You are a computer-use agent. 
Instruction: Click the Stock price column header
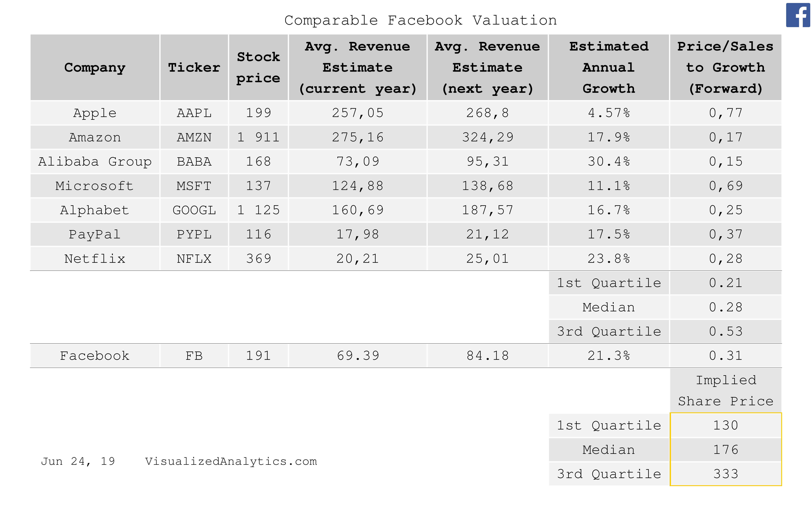click(258, 68)
